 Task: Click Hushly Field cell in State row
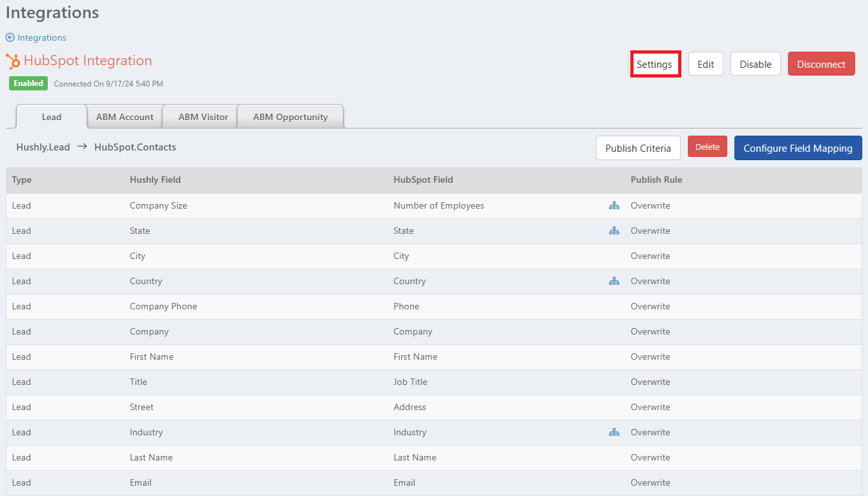click(x=139, y=231)
